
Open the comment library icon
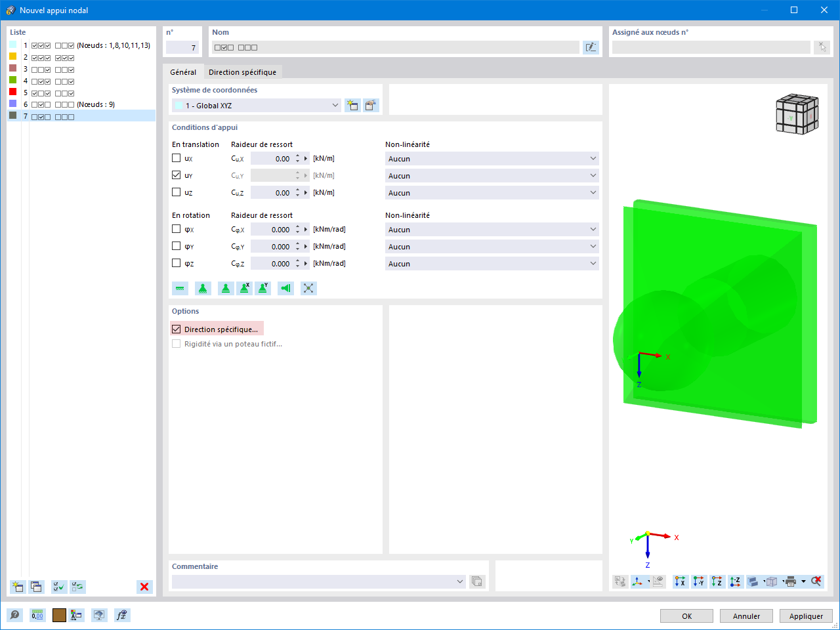coord(477,581)
